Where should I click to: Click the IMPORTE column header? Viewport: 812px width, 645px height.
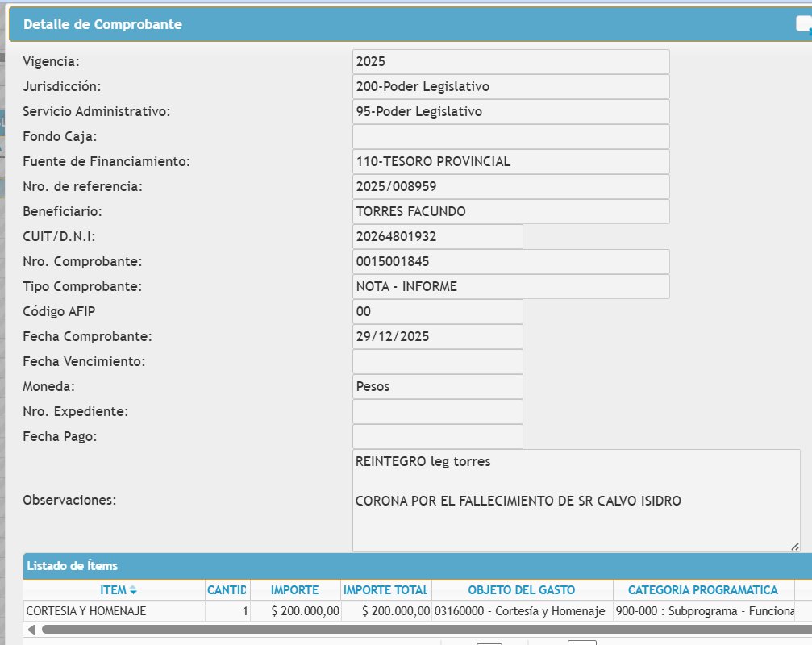coord(295,590)
